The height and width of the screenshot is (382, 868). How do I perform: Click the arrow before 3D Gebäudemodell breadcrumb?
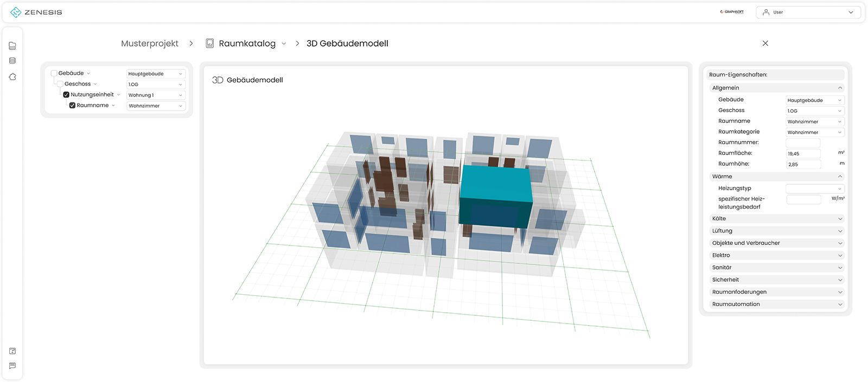(x=297, y=43)
